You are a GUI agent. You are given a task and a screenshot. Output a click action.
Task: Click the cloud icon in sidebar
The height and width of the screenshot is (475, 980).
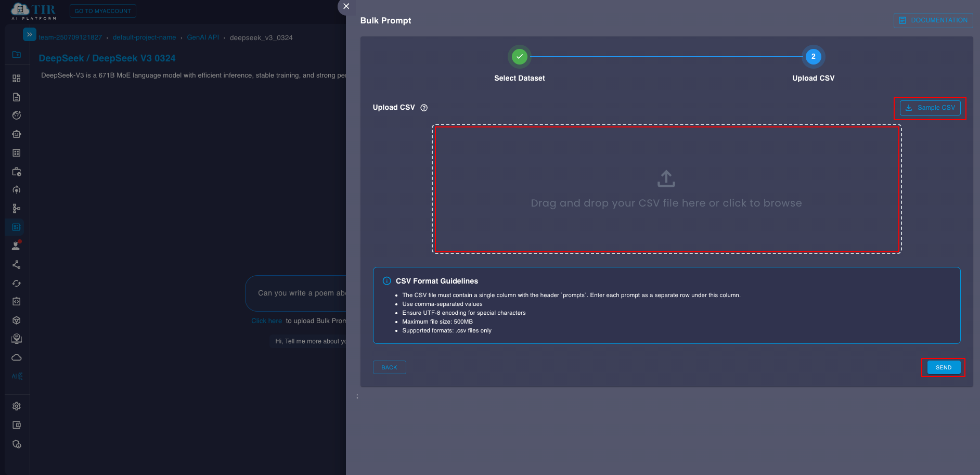(17, 357)
